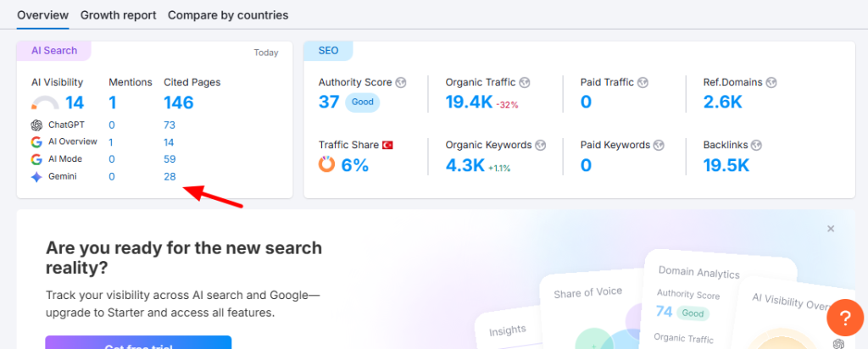Image resolution: width=868 pixels, height=349 pixels.
Task: Click the globe icon next to Organic Traffic
Action: (x=525, y=82)
